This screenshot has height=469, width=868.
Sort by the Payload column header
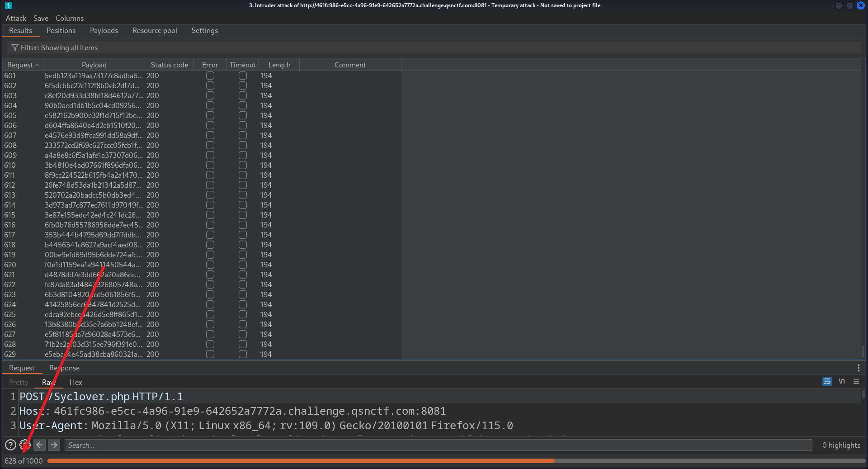click(94, 65)
